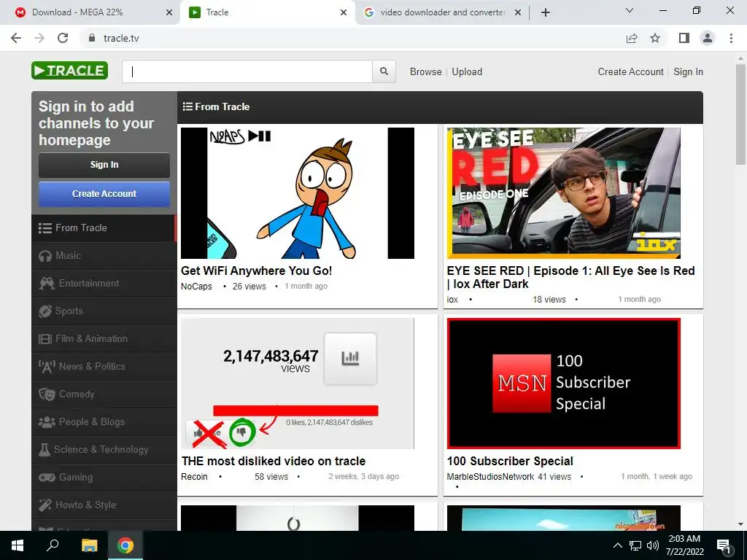Click Create Account in top navigation
This screenshot has height=560, width=747.
(630, 71)
